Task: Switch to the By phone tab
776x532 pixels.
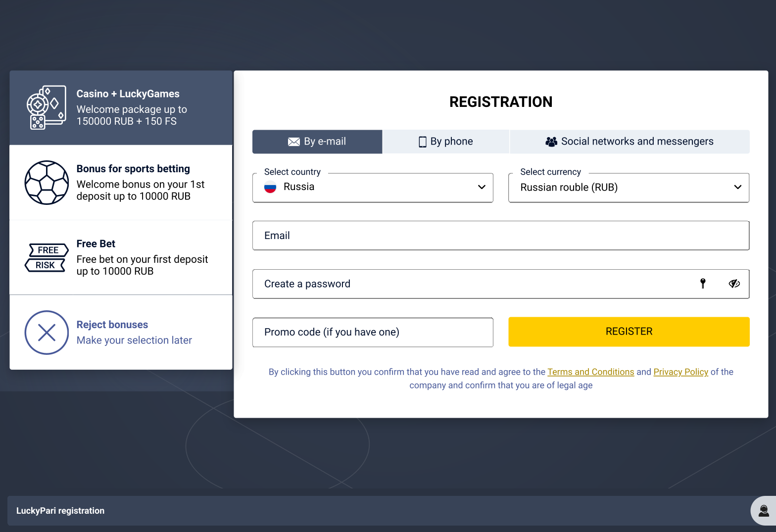Action: pyautogui.click(x=446, y=142)
